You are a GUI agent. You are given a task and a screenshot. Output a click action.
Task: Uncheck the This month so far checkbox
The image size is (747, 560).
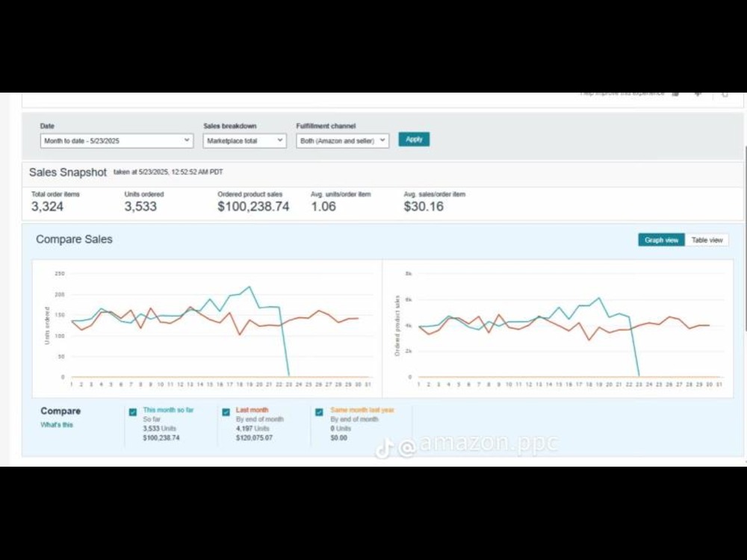point(133,412)
